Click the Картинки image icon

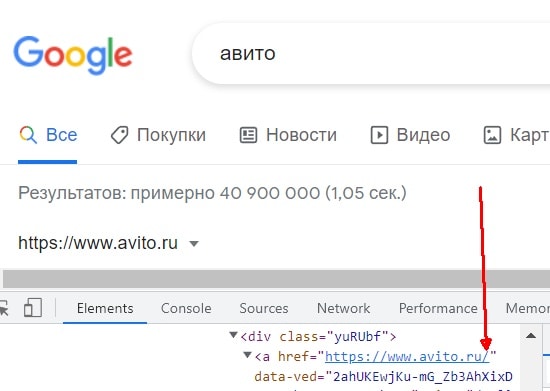click(x=492, y=135)
